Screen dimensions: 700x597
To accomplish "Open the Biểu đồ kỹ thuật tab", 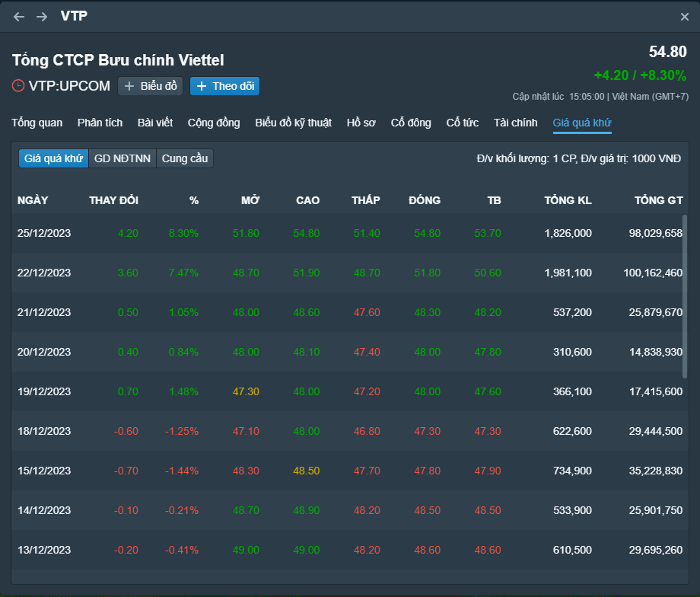I will tap(293, 123).
